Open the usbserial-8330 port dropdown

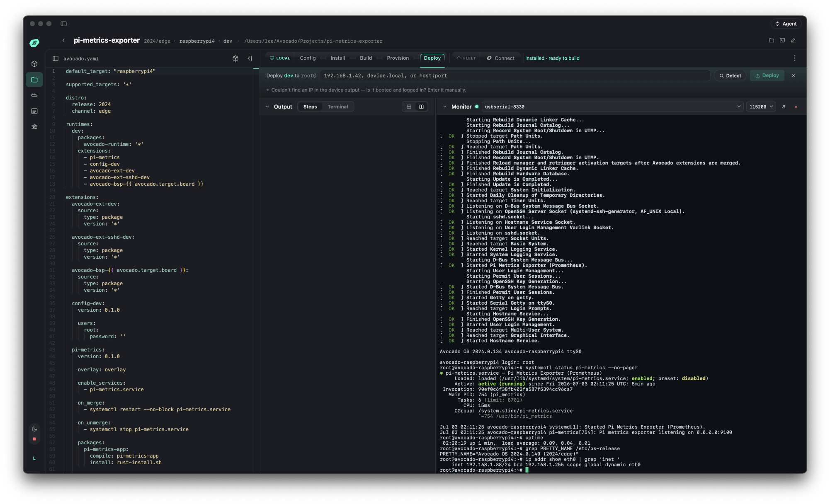pyautogui.click(x=612, y=107)
